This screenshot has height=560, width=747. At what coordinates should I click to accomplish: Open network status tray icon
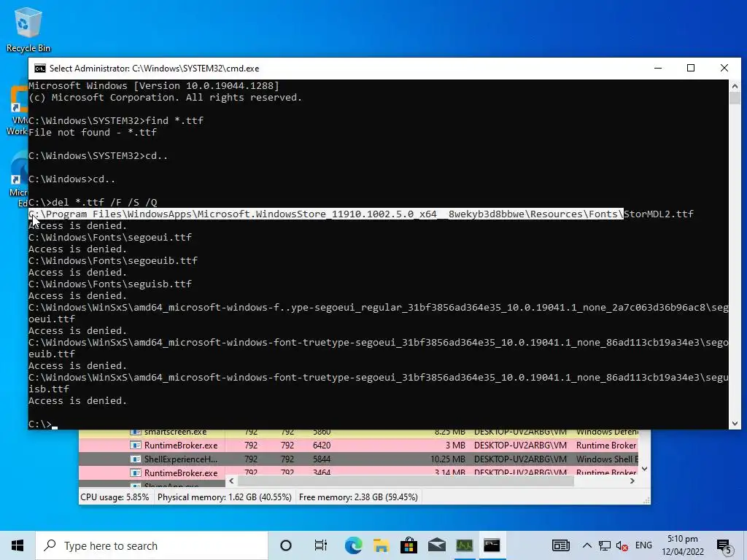pyautogui.click(x=604, y=545)
